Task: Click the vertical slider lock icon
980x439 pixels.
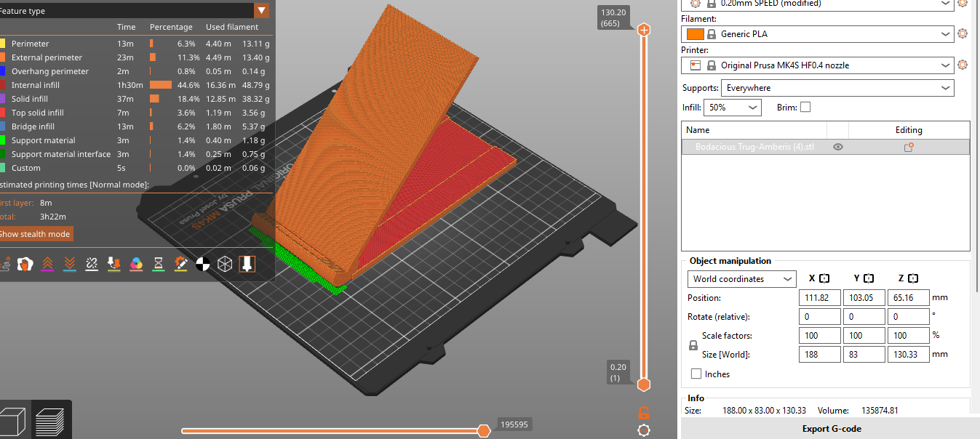Action: (643, 413)
